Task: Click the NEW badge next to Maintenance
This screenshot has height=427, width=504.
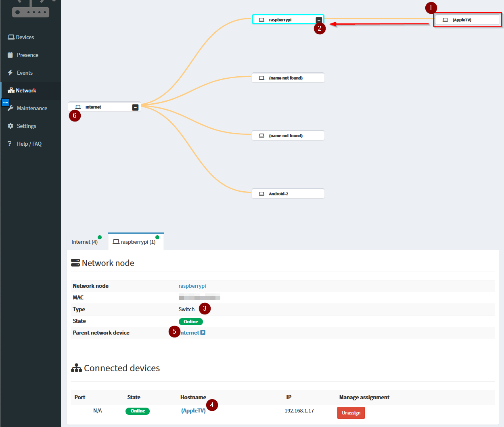Action: [5, 102]
